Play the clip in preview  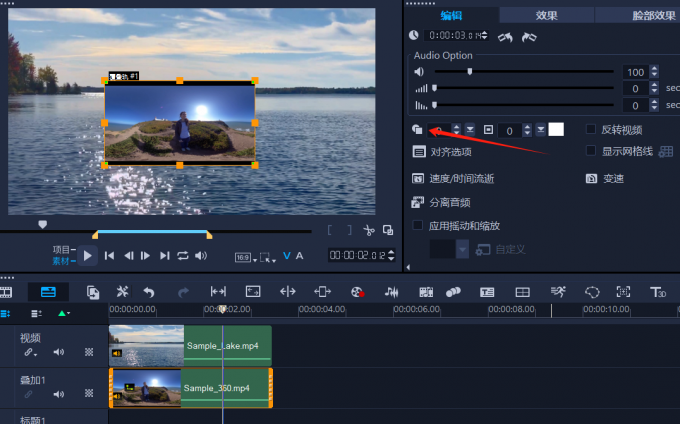click(87, 256)
